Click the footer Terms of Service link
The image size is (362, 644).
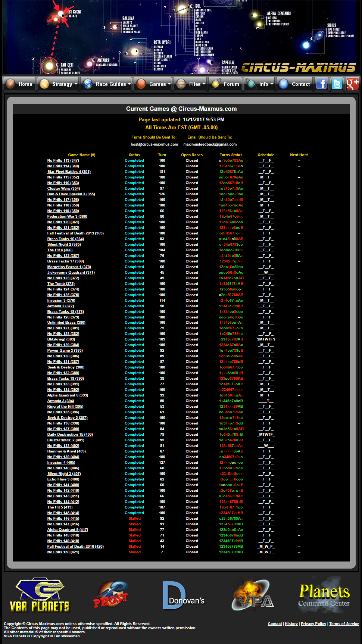pyautogui.click(x=344, y=624)
